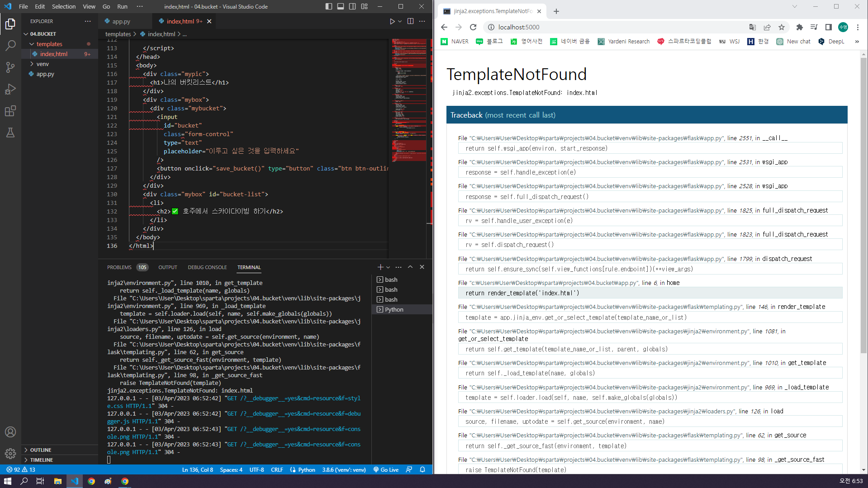Maximize the terminal panel size
Image resolution: width=868 pixels, height=488 pixels.
click(410, 267)
